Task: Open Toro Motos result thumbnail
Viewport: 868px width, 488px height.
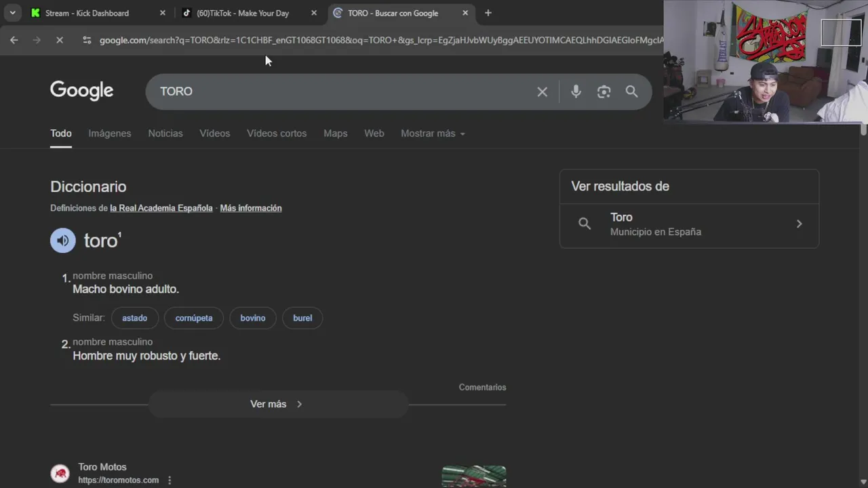Action: click(x=474, y=476)
